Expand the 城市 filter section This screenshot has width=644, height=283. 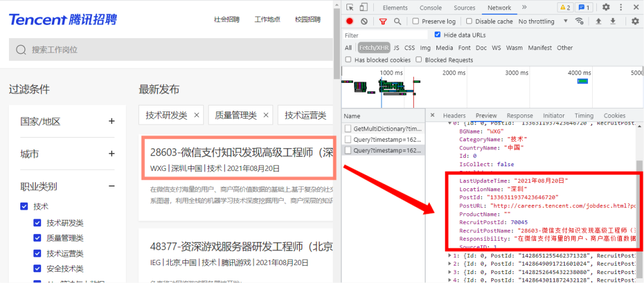(112, 154)
